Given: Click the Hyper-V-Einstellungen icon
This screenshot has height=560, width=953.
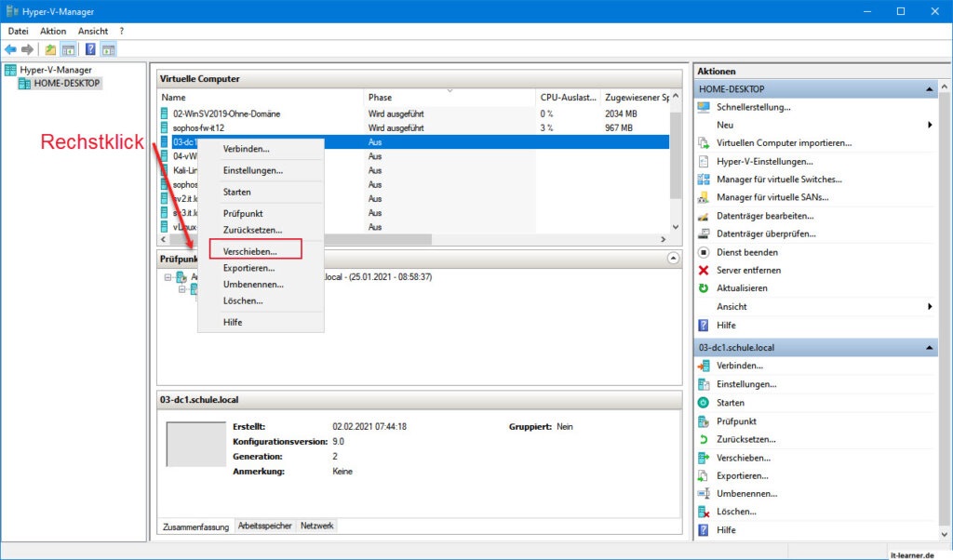Looking at the screenshot, I should (x=704, y=162).
